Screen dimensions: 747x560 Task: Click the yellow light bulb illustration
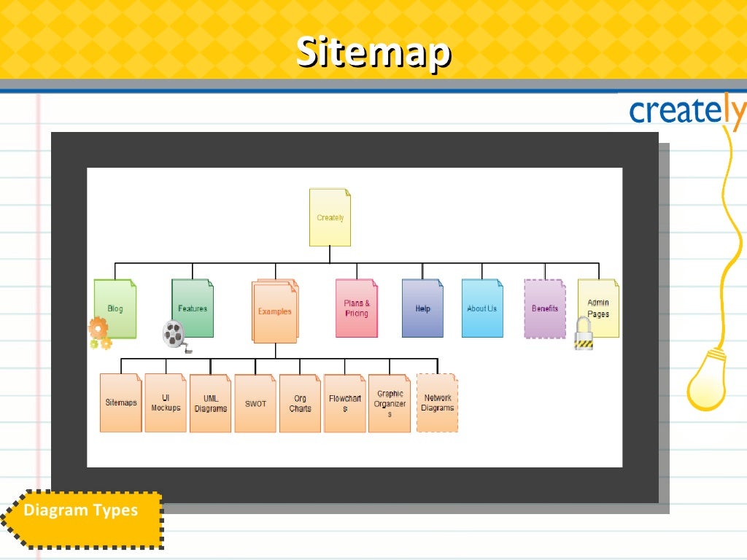[x=708, y=379]
